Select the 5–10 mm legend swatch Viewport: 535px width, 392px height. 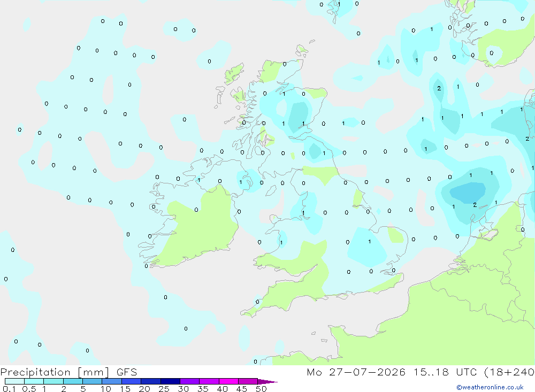click(93, 381)
